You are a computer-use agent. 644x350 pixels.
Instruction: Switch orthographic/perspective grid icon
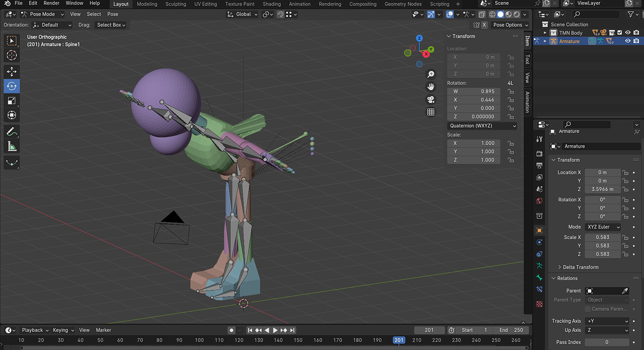tap(431, 112)
